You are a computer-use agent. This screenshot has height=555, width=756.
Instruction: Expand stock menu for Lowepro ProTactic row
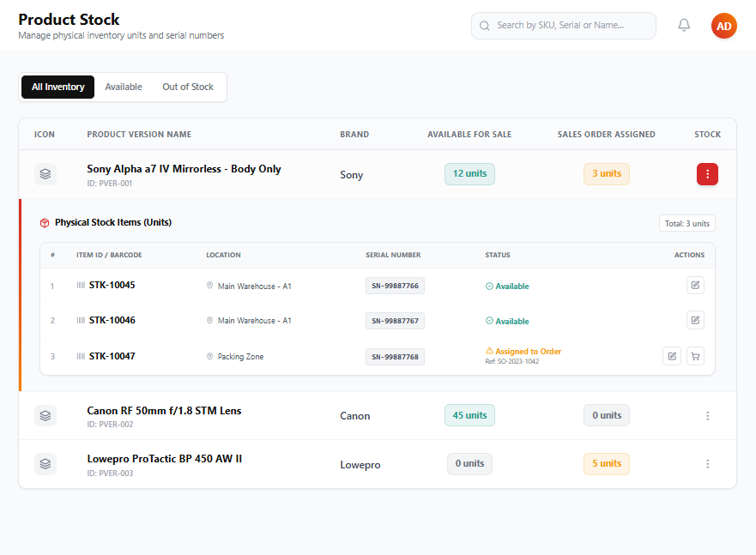click(707, 464)
